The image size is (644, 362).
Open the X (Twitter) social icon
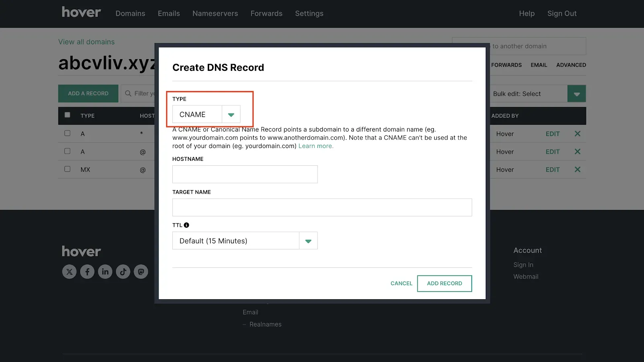click(69, 271)
